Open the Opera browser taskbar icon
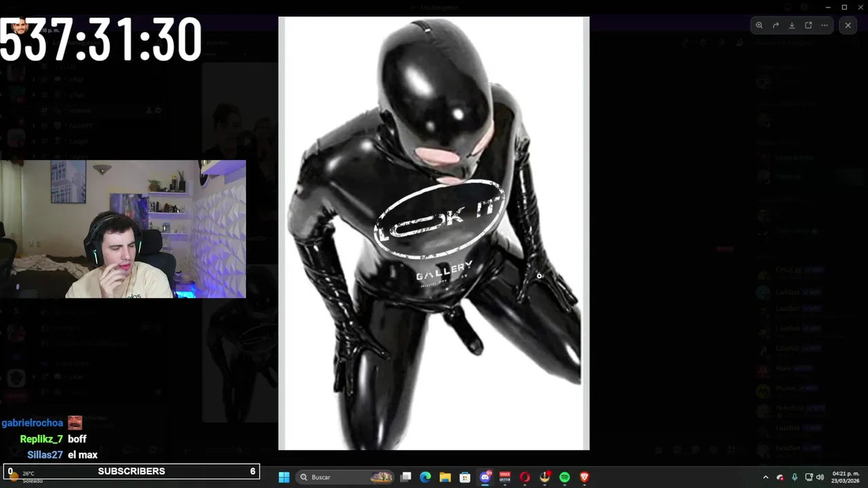Image resolution: width=868 pixels, height=488 pixels. tap(525, 477)
